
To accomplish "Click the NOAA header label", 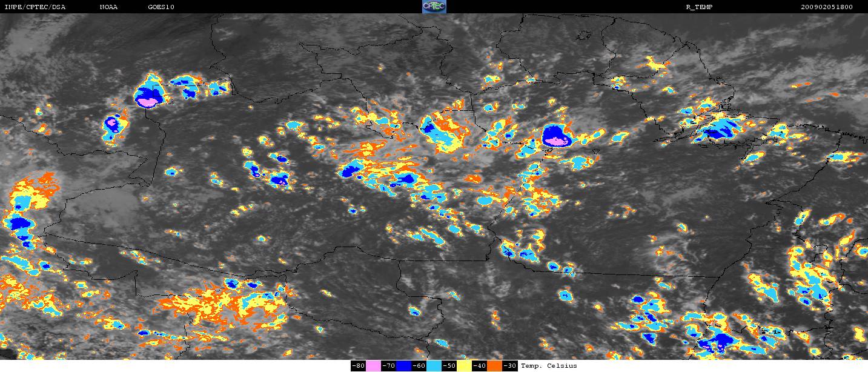I will (108, 7).
